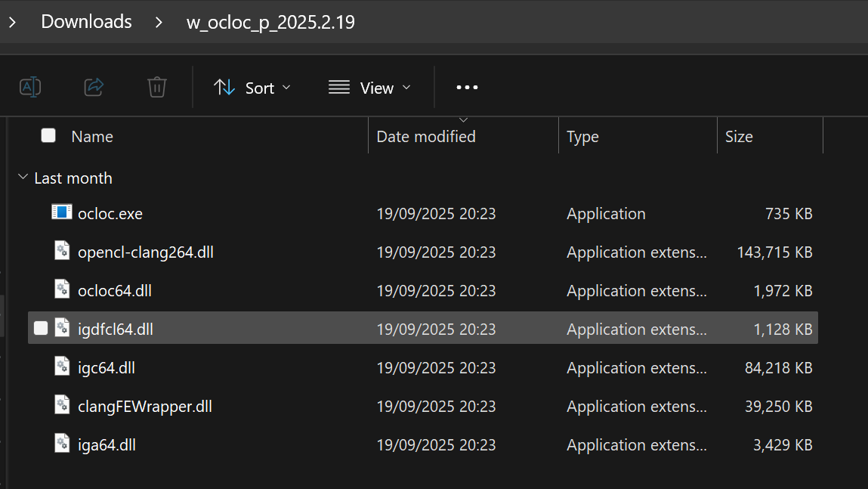Click the 1,972 KB size value
Screen dimensions: 868x489
point(783,291)
